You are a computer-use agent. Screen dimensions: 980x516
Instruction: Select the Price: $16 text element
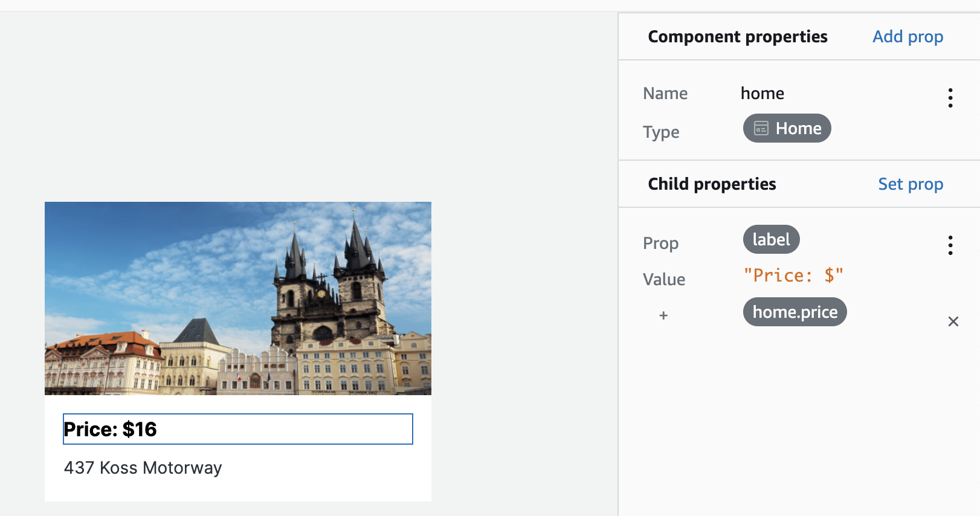coord(238,429)
